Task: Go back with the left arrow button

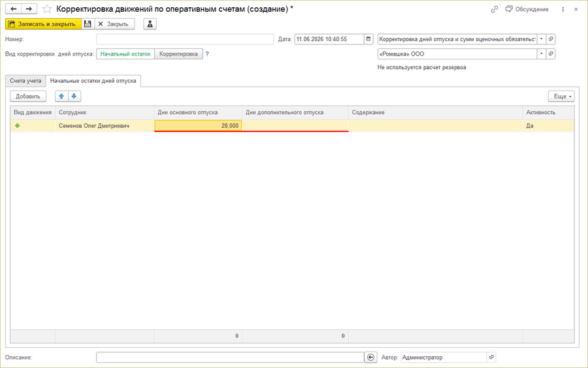Action: (x=14, y=9)
